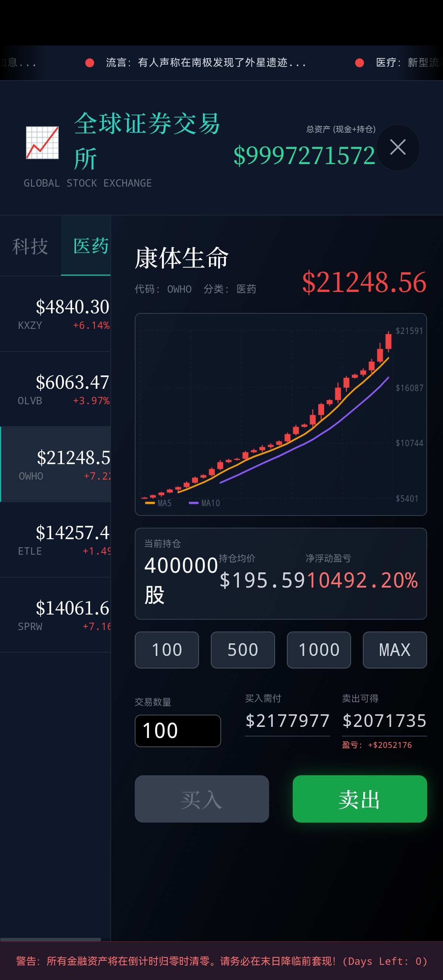The image size is (443, 980).
Task: Click the 全球证券交易所 title
Action: (x=147, y=141)
